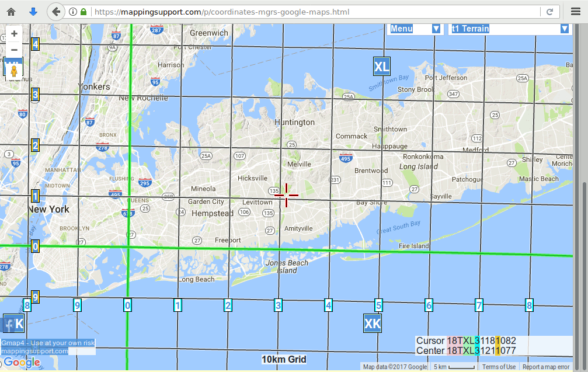Open the browser downloads arrow
The width and height of the screenshot is (588, 372).
click(33, 12)
